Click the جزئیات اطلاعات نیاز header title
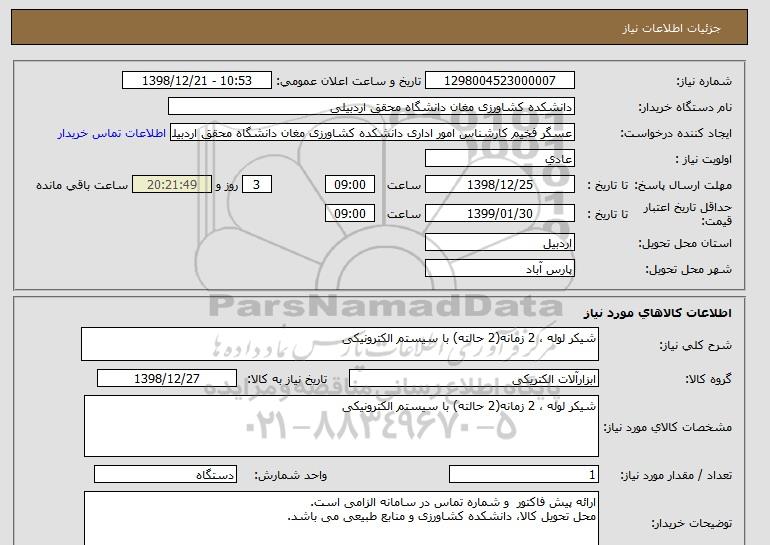 671,28
